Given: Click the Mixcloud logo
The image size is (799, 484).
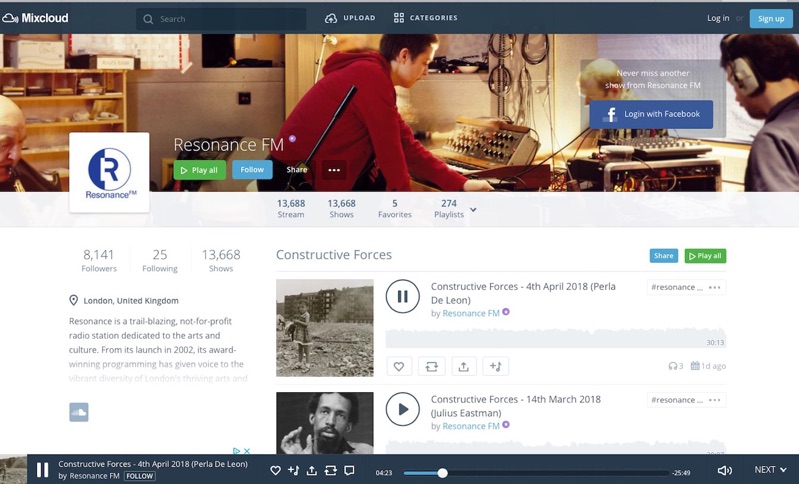Looking at the screenshot, I should 35,18.
